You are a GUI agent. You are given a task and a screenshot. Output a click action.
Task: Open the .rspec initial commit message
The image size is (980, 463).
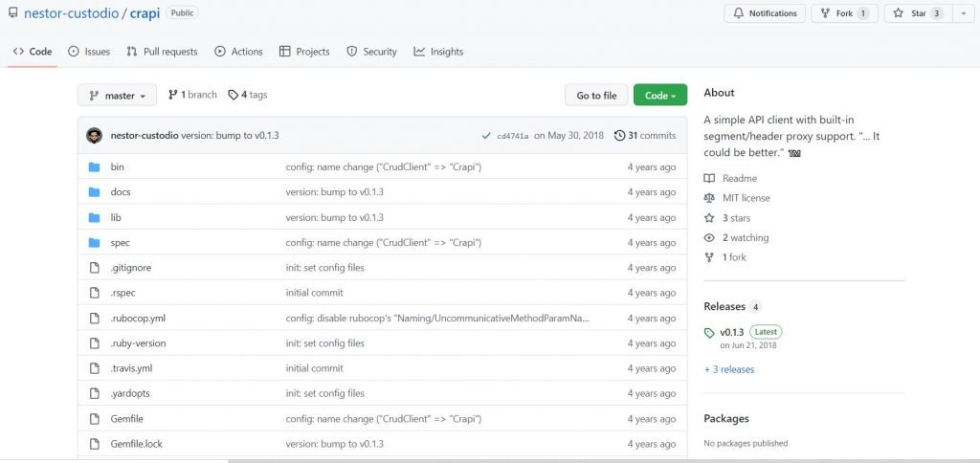point(314,293)
